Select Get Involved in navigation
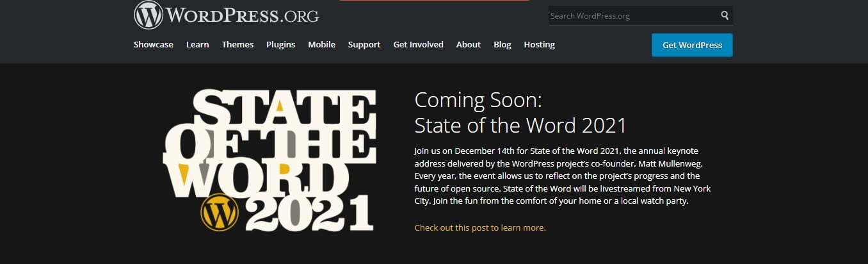The height and width of the screenshot is (264, 868). point(419,45)
